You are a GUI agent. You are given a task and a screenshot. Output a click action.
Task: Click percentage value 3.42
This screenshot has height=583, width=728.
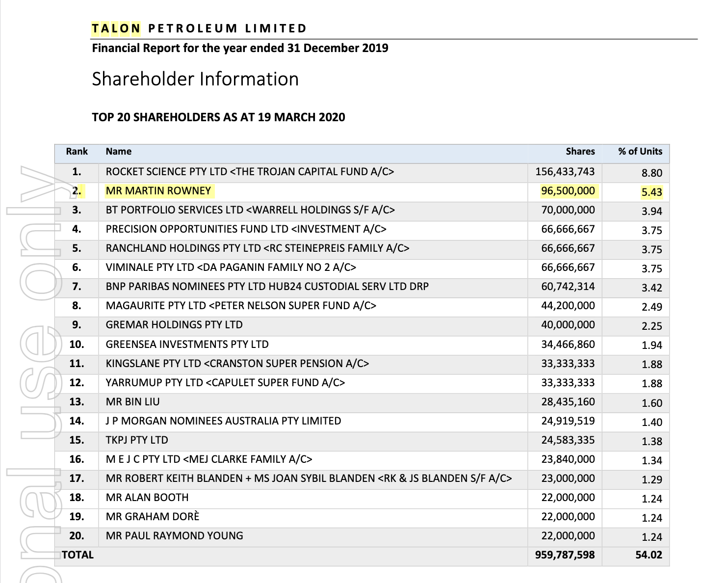tap(652, 288)
